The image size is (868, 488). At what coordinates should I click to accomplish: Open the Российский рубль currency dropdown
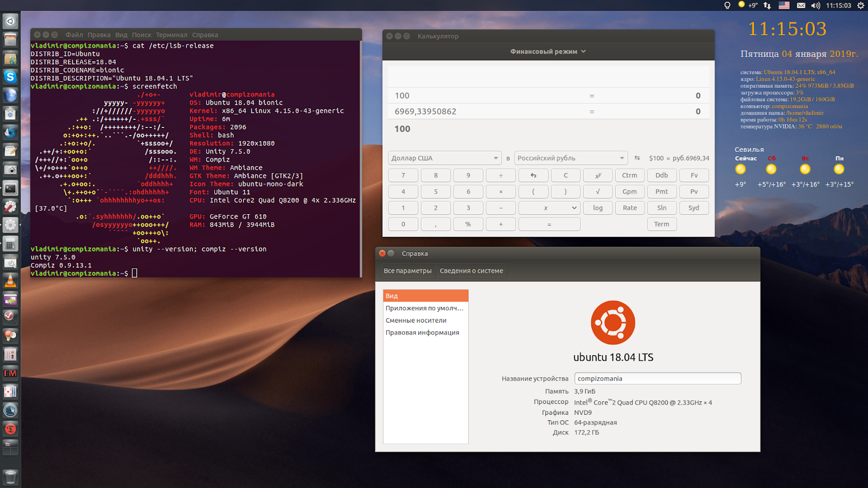pyautogui.click(x=571, y=158)
